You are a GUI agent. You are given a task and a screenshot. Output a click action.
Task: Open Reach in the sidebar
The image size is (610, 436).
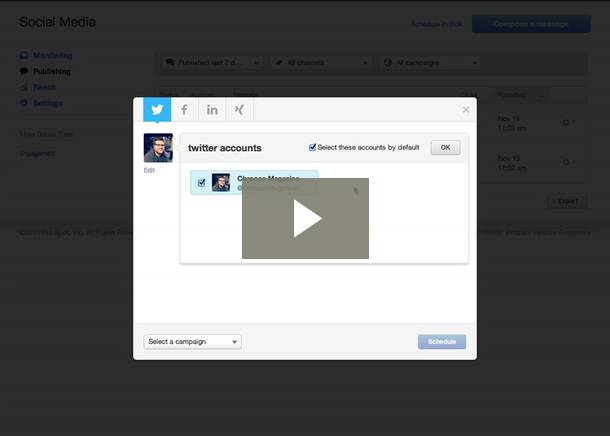(x=44, y=87)
